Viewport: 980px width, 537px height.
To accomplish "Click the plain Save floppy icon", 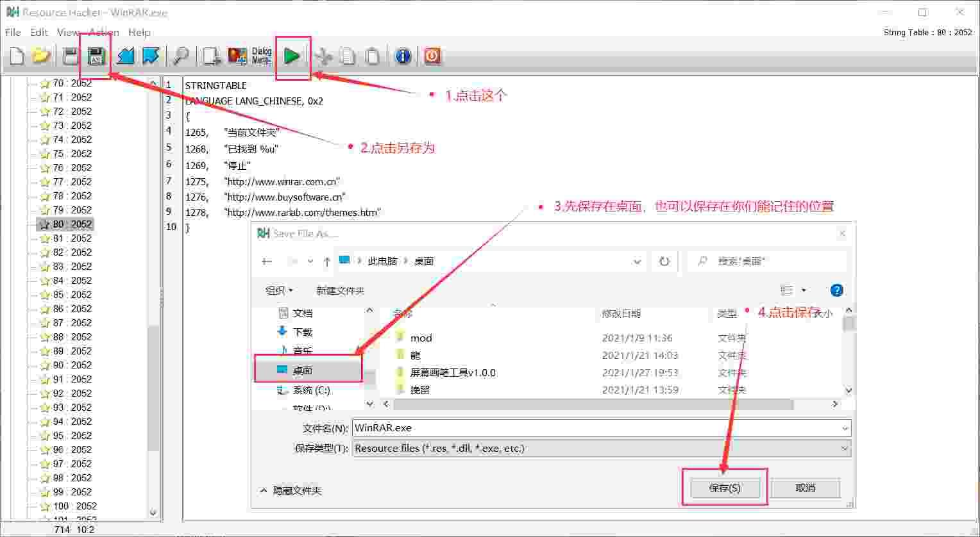I will (71, 56).
